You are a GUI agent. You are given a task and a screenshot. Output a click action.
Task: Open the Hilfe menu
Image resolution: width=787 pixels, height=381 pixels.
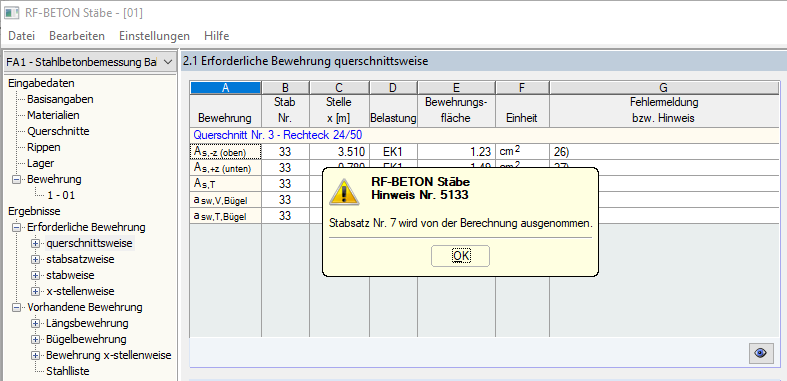[x=216, y=36]
